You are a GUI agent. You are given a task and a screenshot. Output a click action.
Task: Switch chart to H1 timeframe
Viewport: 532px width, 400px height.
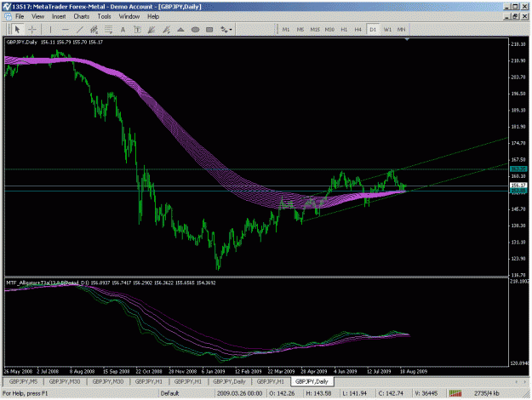point(344,30)
